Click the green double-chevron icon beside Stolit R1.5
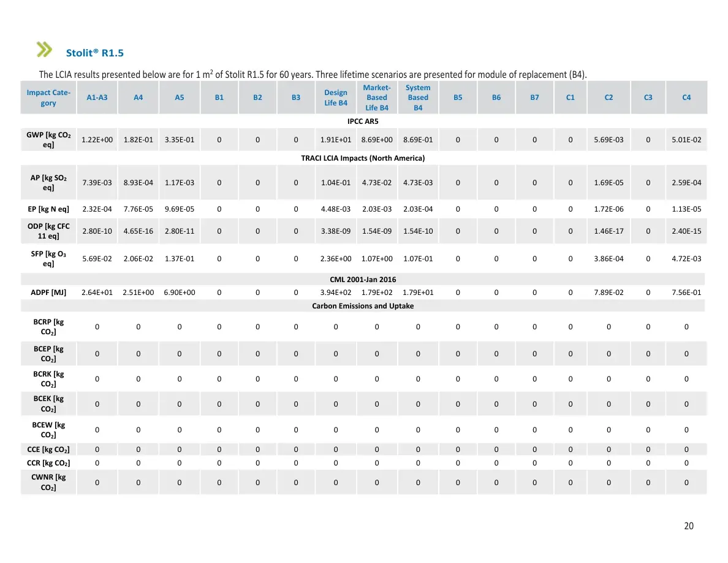 pyautogui.click(x=44, y=49)
